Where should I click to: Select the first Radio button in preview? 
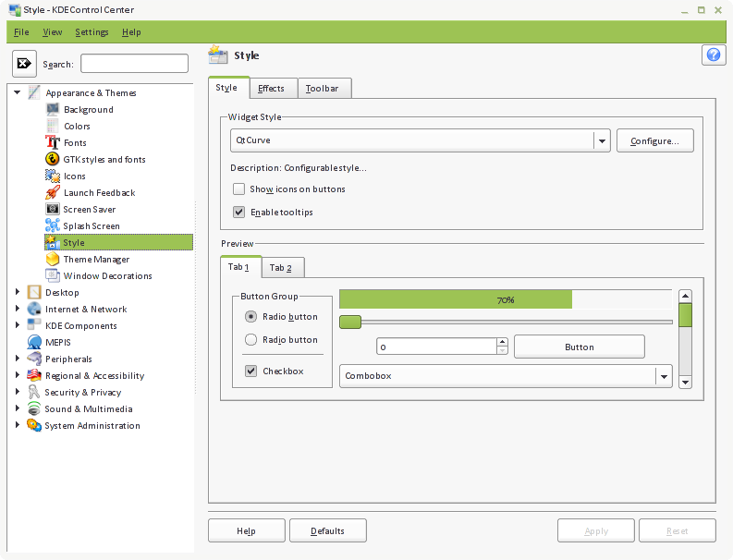tap(251, 316)
